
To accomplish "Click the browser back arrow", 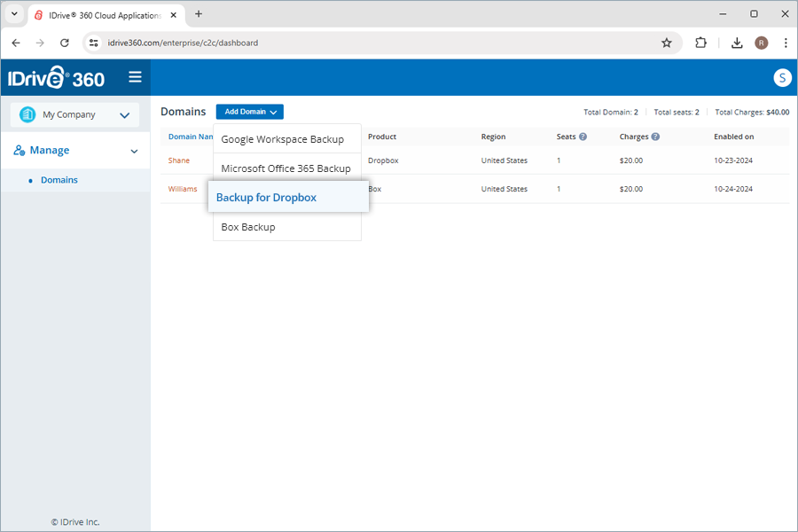I will (15, 42).
